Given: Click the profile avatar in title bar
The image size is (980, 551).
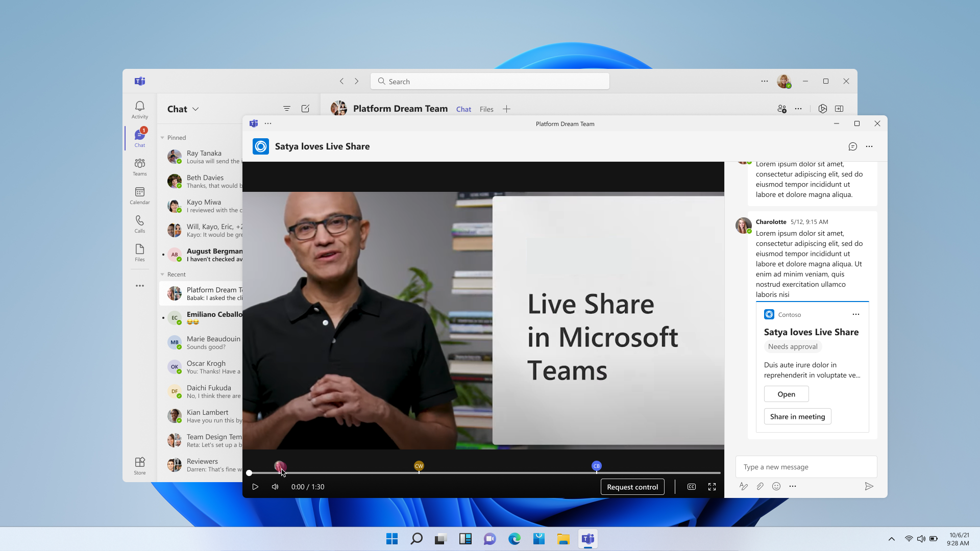Looking at the screenshot, I should [784, 81].
